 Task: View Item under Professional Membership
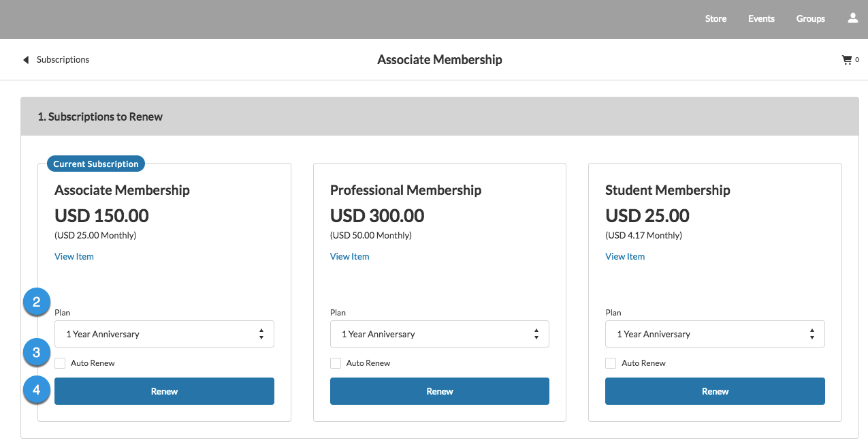click(349, 256)
